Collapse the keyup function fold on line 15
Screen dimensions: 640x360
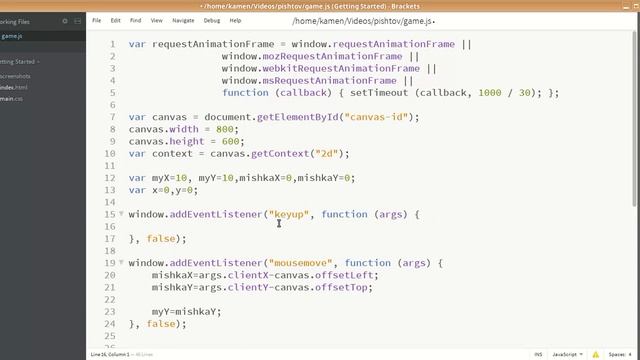coord(121,213)
